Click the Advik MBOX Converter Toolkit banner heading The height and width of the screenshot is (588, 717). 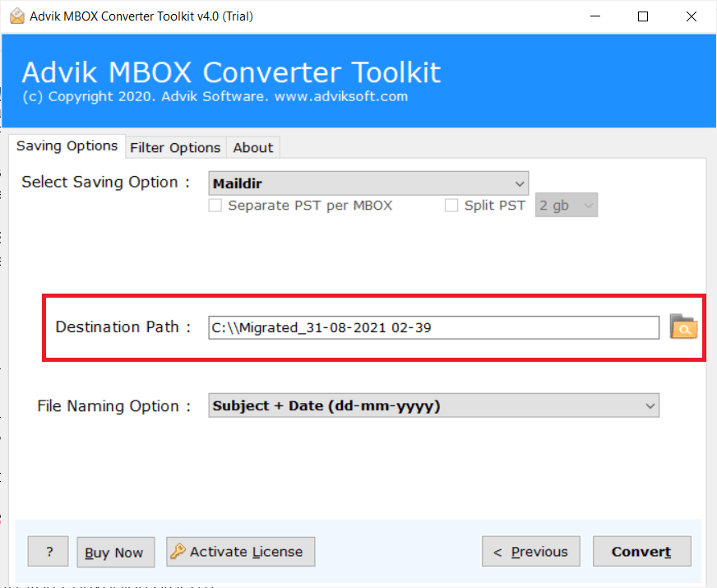231,72
